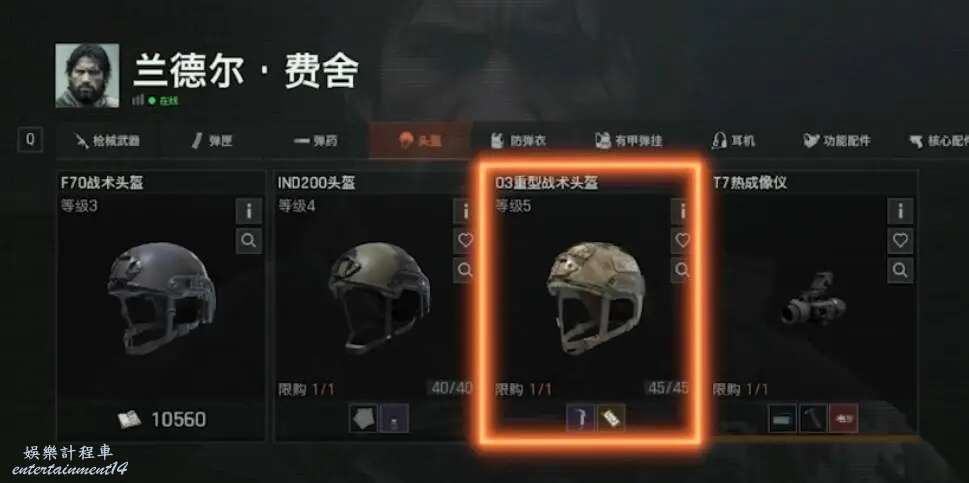Switch to 弹匣 tab

(212, 141)
